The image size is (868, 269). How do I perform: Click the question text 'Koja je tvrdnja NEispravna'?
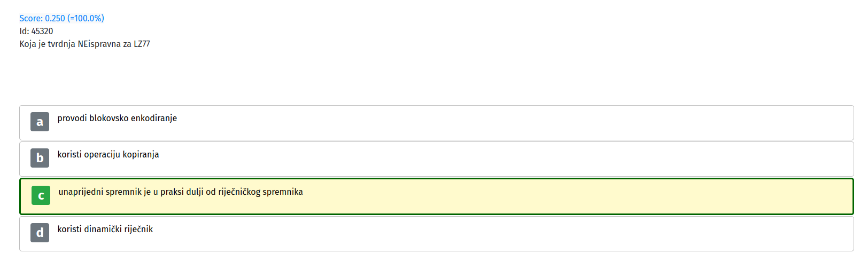click(70, 44)
